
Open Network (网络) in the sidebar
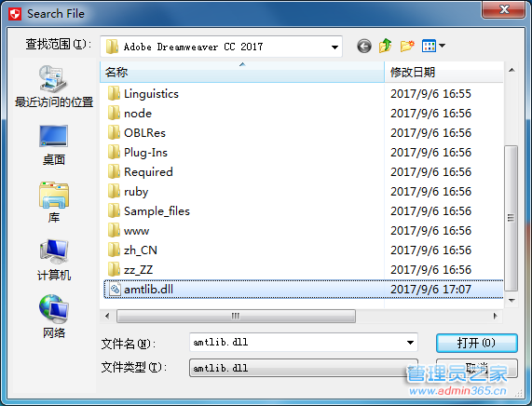[54, 317]
